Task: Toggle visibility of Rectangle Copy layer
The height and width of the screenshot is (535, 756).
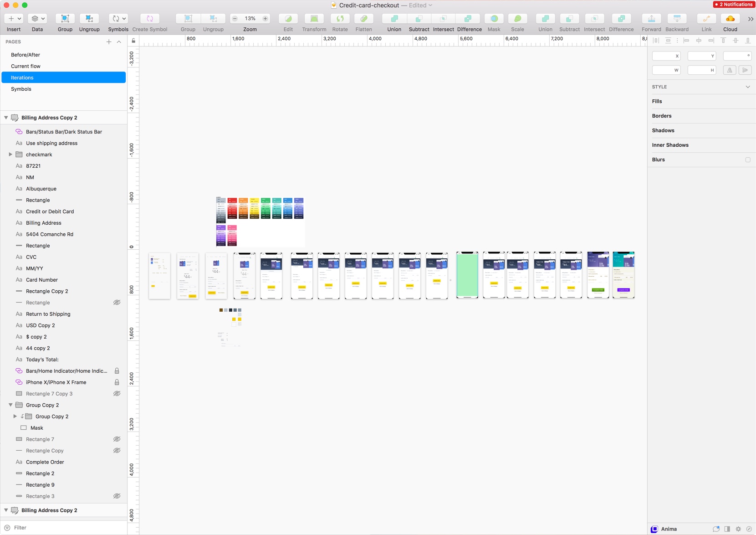Action: click(x=117, y=451)
